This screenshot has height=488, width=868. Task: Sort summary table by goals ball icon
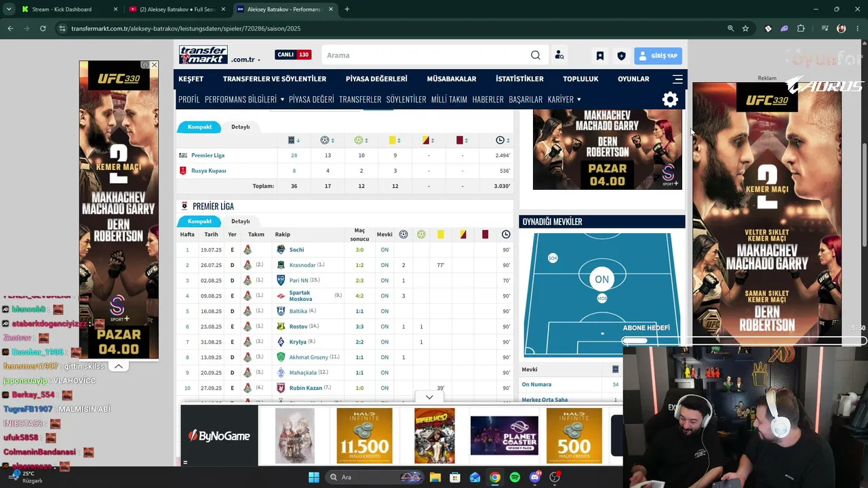pos(325,140)
